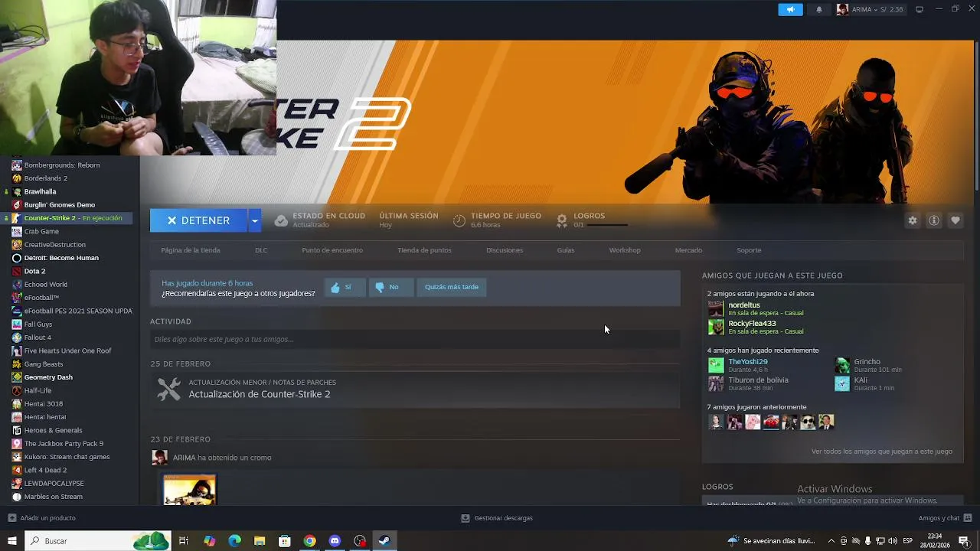Open the ARIMA account menu

click(x=870, y=9)
